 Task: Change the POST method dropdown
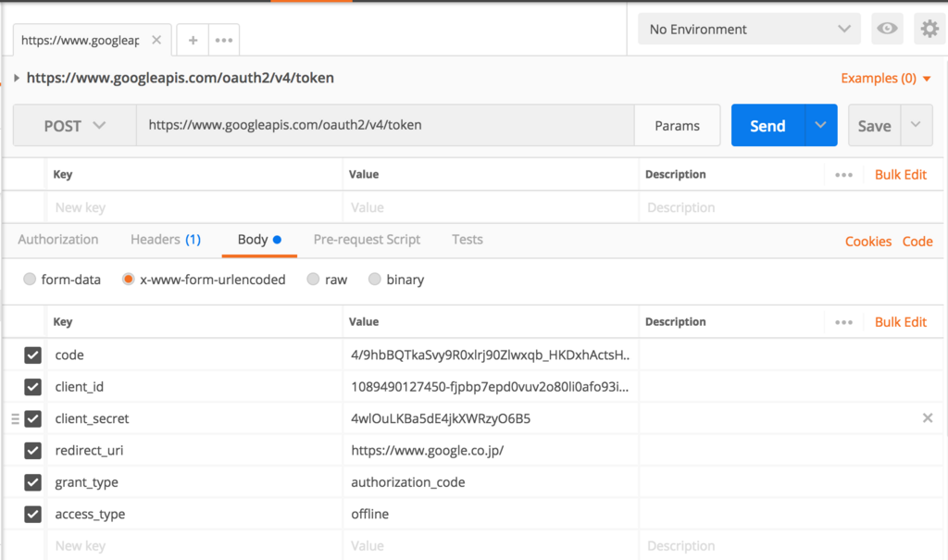(x=75, y=125)
